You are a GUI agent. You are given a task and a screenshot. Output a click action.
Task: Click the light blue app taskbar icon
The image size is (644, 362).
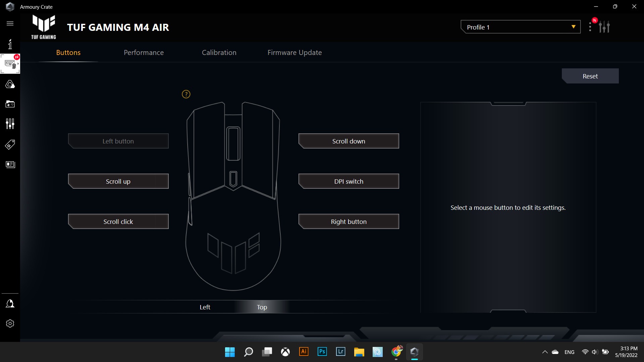(378, 352)
